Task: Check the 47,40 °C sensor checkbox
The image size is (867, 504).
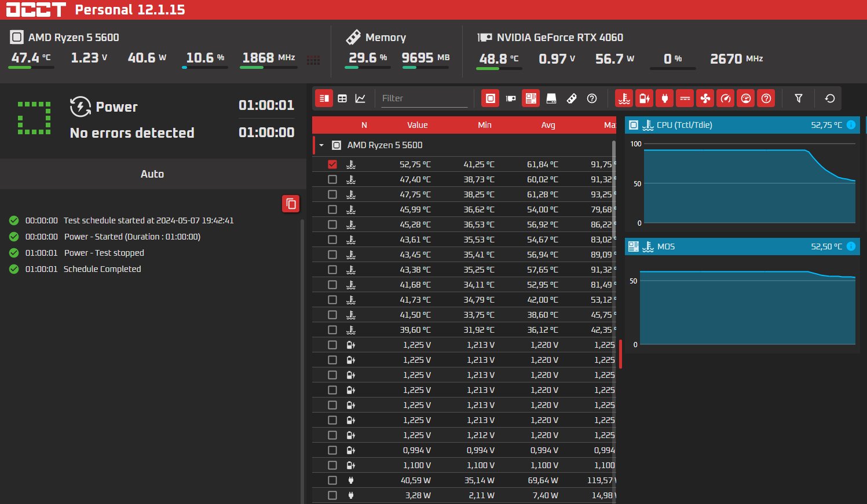Action: click(x=332, y=179)
